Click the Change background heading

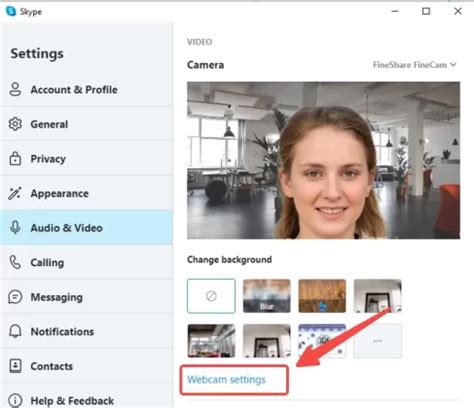[229, 259]
